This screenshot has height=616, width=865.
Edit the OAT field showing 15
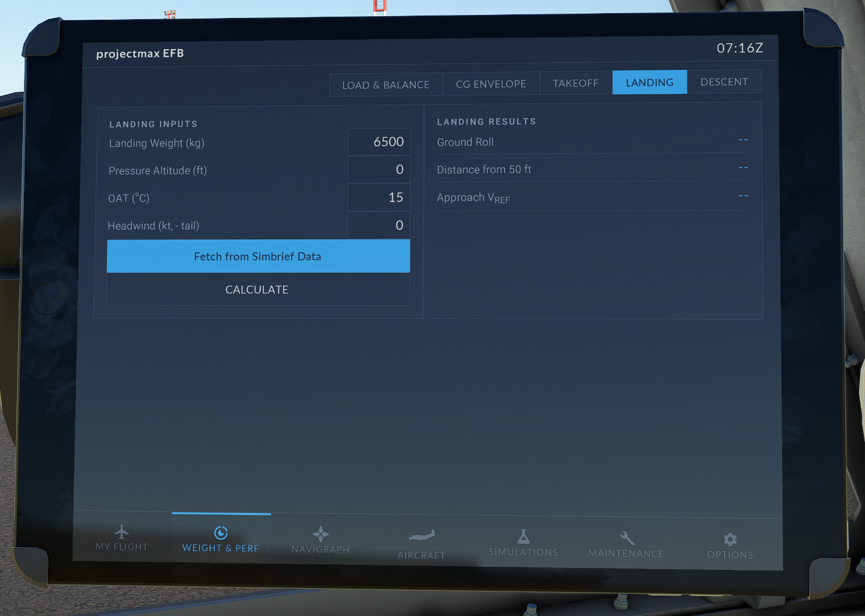tap(379, 197)
